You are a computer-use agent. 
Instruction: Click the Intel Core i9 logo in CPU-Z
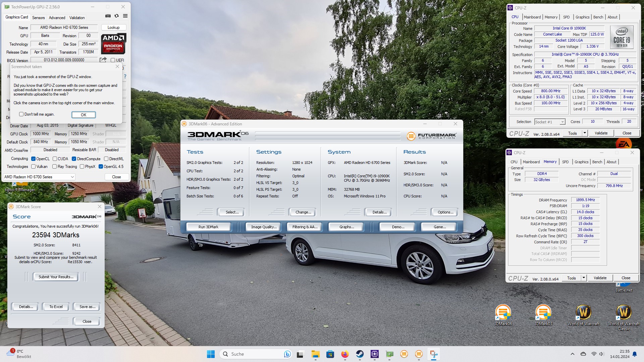(622, 38)
